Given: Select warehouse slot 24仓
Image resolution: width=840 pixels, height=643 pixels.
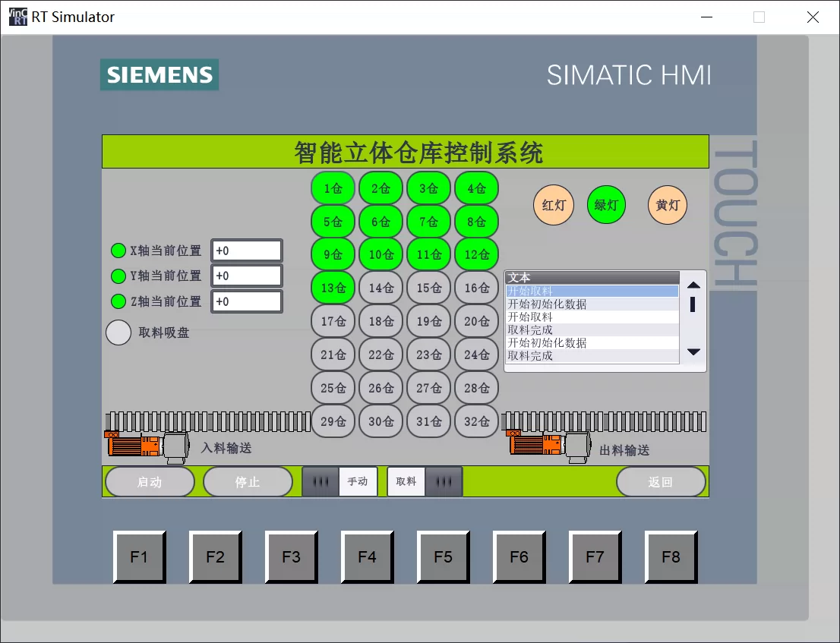Looking at the screenshot, I should (x=477, y=355).
